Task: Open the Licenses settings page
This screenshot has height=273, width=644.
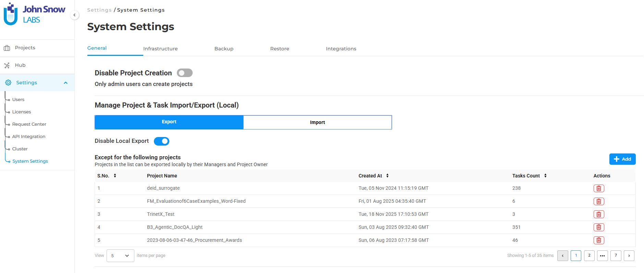Action: tap(22, 112)
